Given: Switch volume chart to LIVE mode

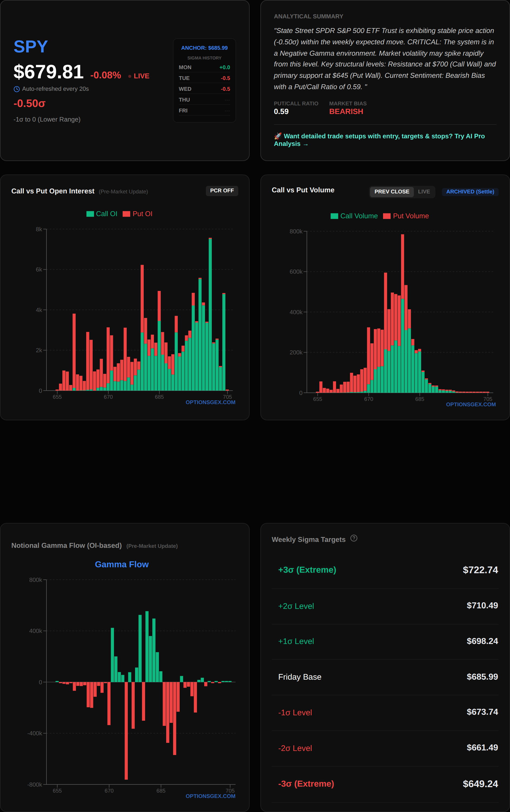Looking at the screenshot, I should tap(424, 192).
